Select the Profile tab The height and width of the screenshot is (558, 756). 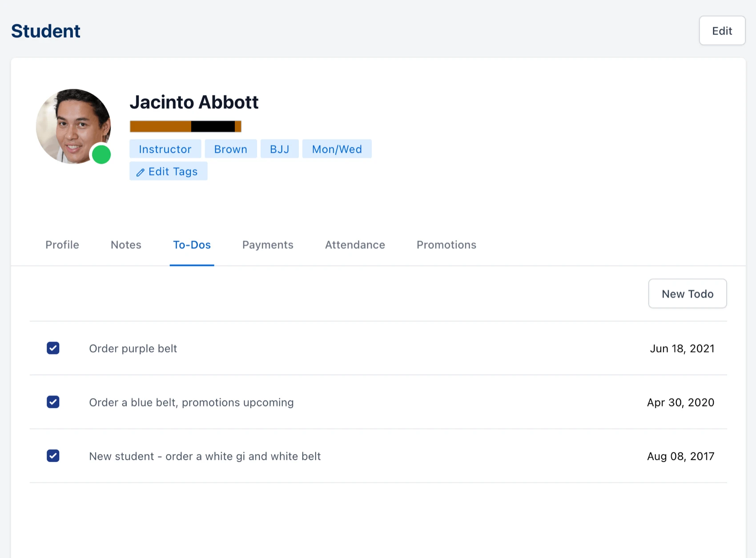(62, 245)
